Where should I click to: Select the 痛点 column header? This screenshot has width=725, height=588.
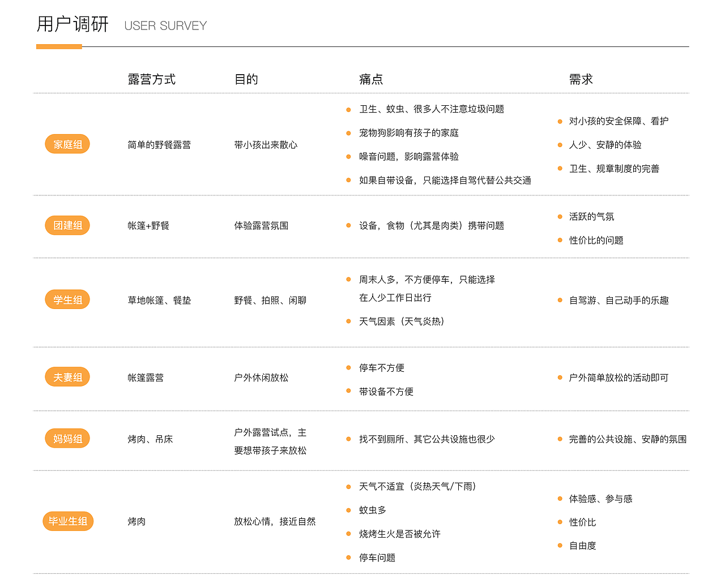click(x=371, y=79)
